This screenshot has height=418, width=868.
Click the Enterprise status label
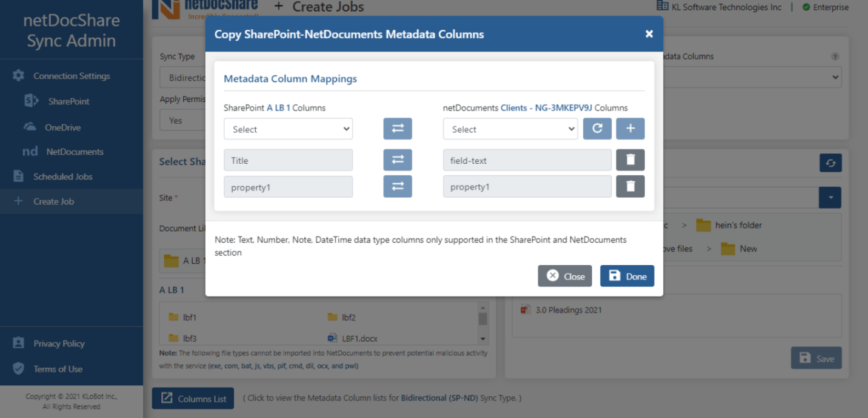click(831, 7)
